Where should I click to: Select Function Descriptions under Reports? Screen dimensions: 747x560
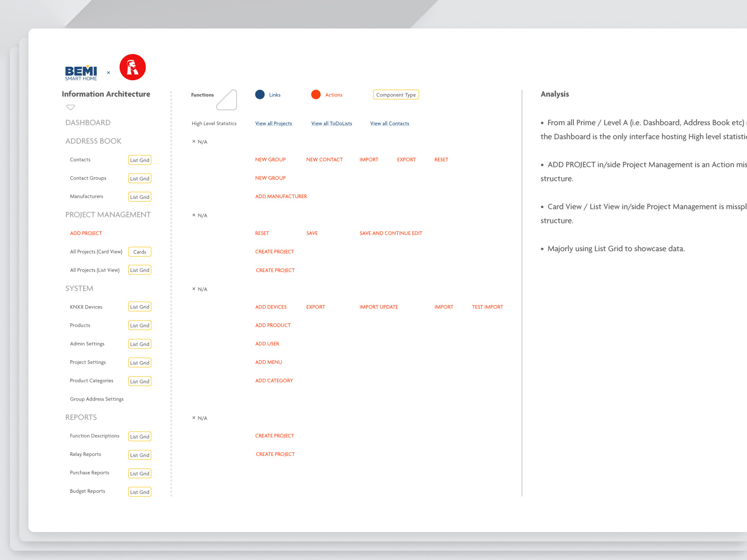point(95,436)
